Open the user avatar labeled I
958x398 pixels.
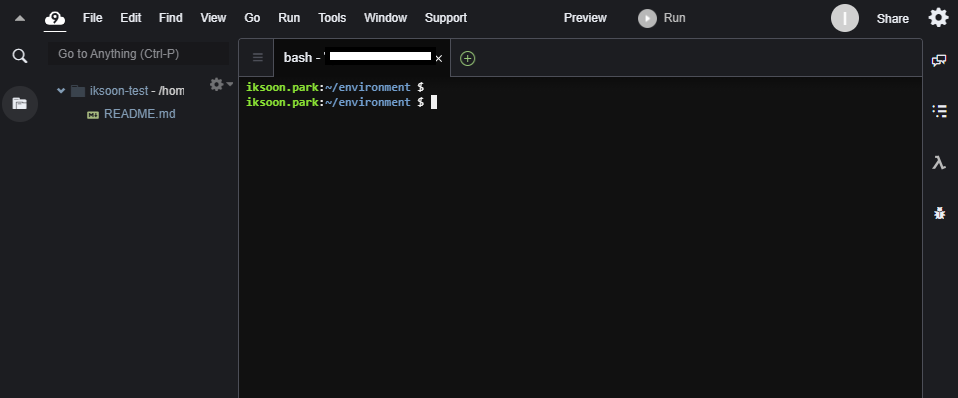pyautogui.click(x=845, y=18)
